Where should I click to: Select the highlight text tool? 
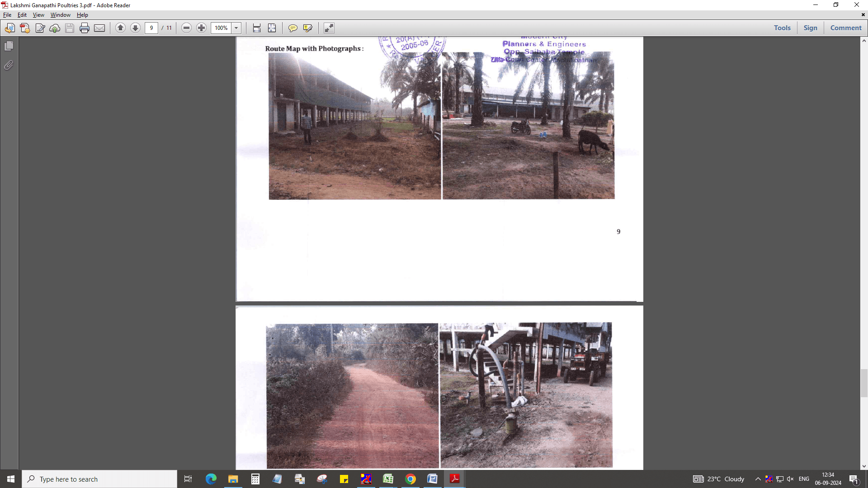click(308, 28)
